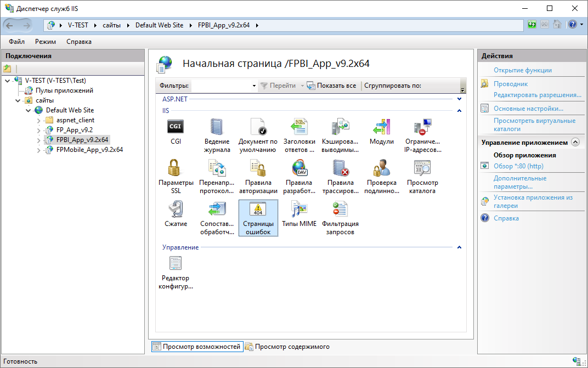The width and height of the screenshot is (588, 368).
Task: Click сайты in address breadcrumb
Action: tap(111, 25)
